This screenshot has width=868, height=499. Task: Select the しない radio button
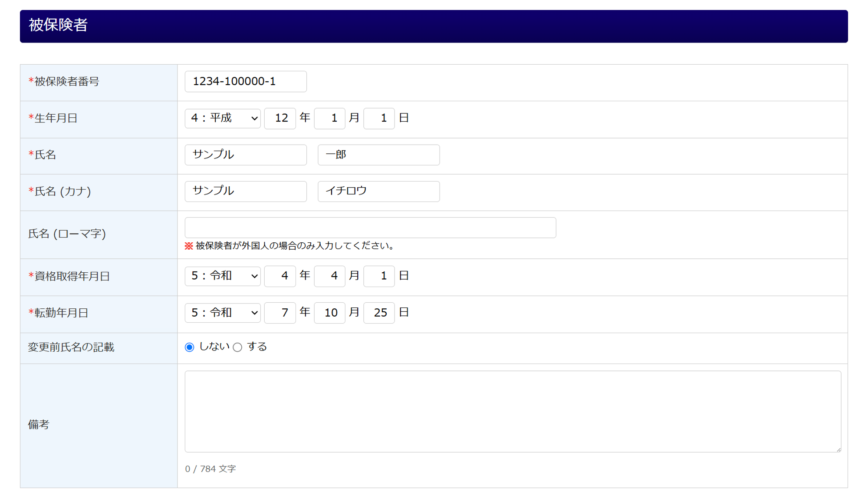[x=189, y=347]
